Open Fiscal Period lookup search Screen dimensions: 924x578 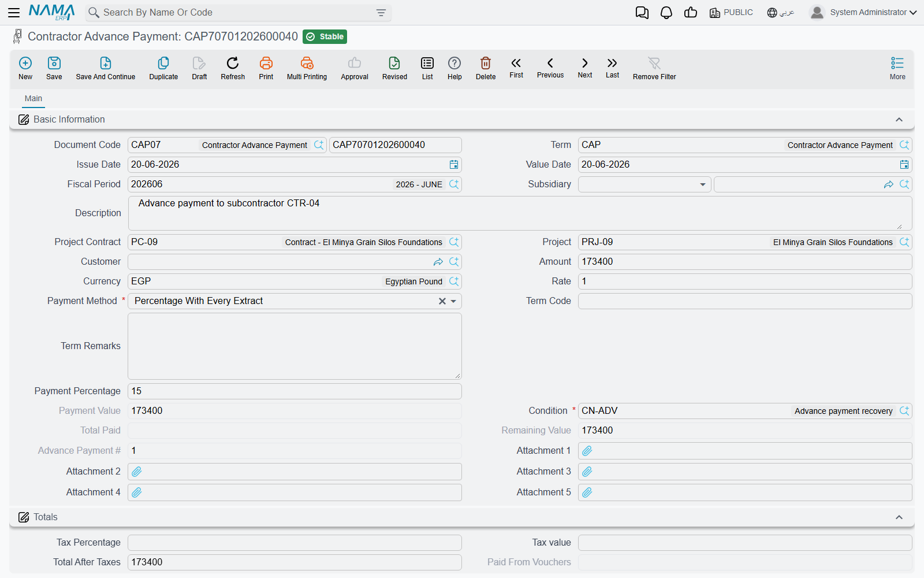[x=454, y=184]
